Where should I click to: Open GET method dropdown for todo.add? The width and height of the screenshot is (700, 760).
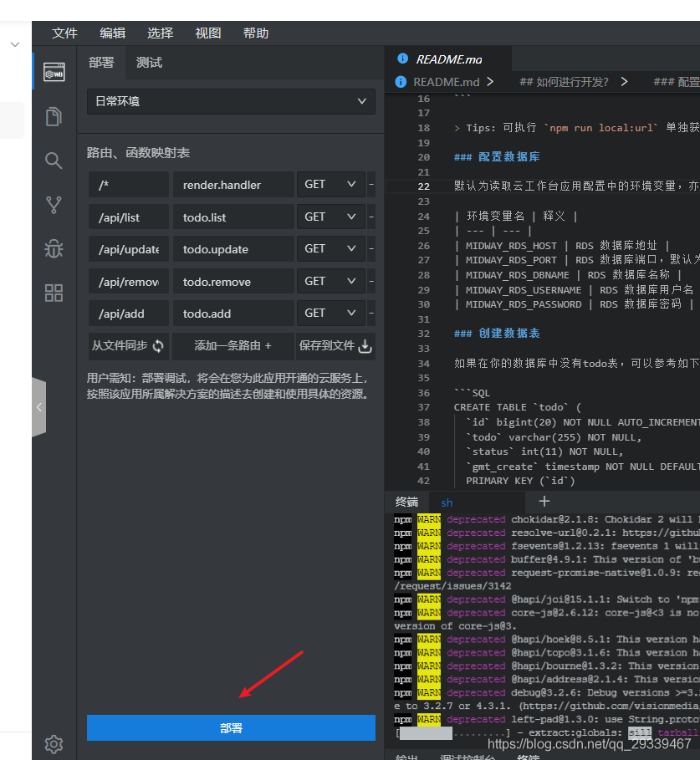tap(330, 313)
